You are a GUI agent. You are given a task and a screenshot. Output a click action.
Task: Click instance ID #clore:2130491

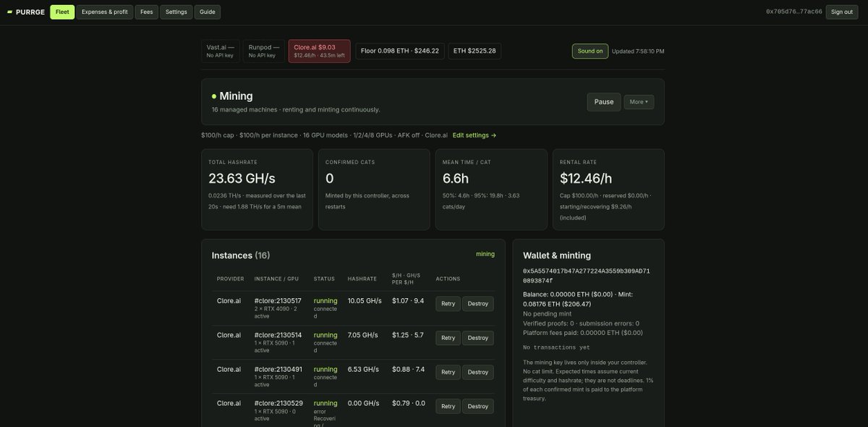click(278, 369)
